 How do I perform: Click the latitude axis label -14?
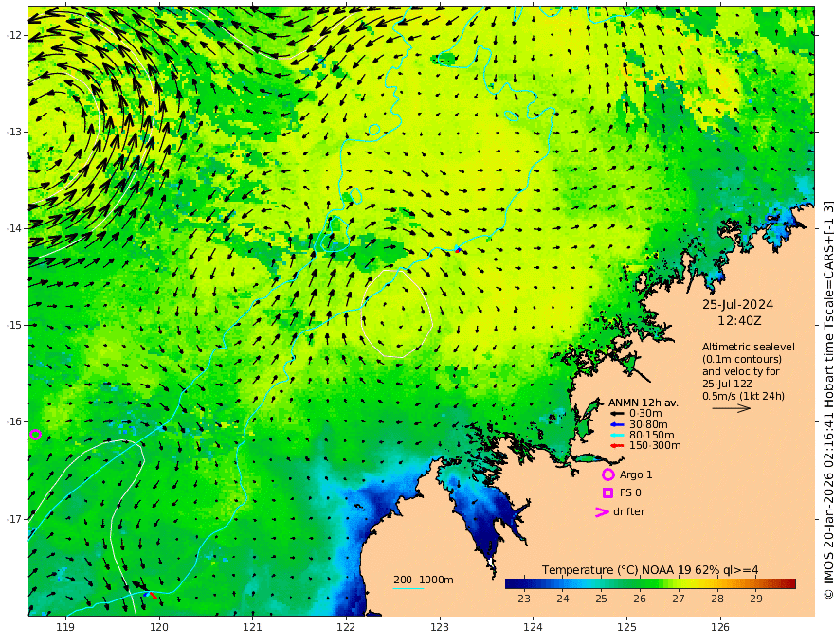pos(14,228)
